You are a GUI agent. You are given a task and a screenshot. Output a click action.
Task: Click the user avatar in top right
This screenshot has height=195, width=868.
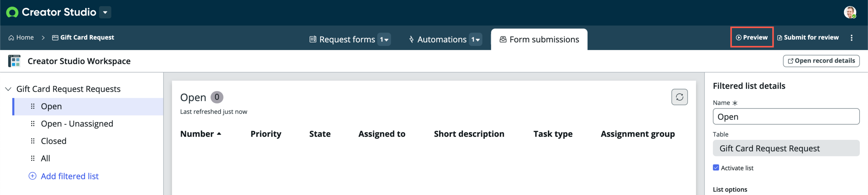(x=850, y=12)
